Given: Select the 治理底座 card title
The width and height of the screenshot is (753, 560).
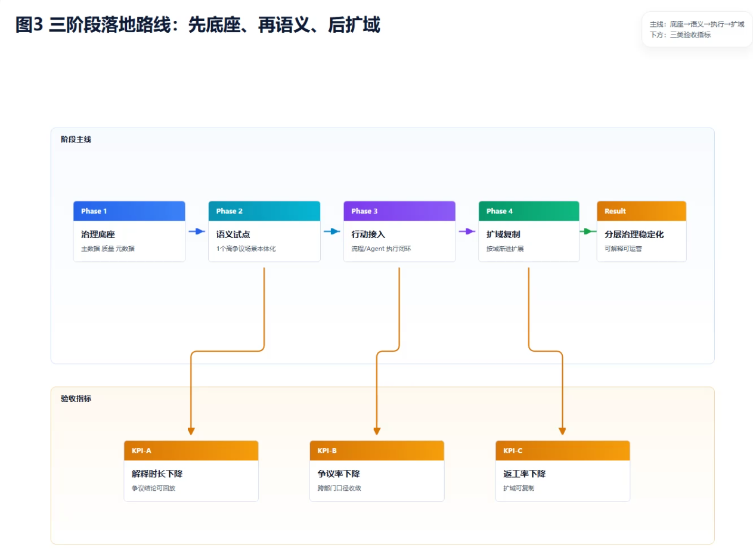Looking at the screenshot, I should click(x=98, y=235).
